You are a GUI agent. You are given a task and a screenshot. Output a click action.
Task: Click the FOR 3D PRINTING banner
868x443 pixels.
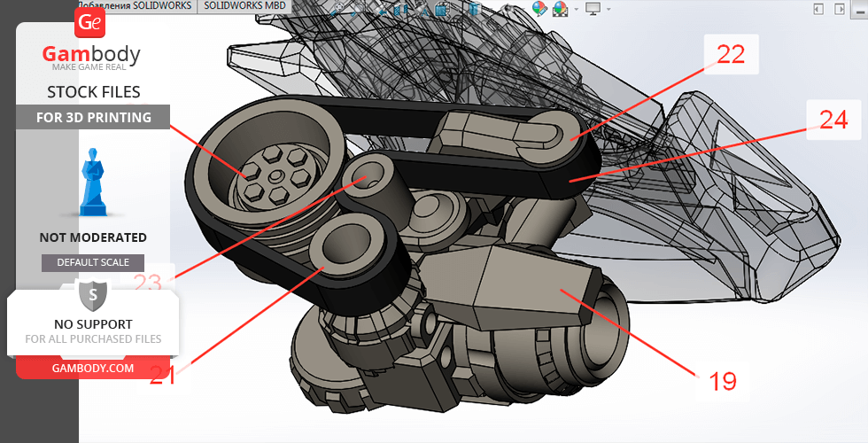pyautogui.click(x=93, y=117)
